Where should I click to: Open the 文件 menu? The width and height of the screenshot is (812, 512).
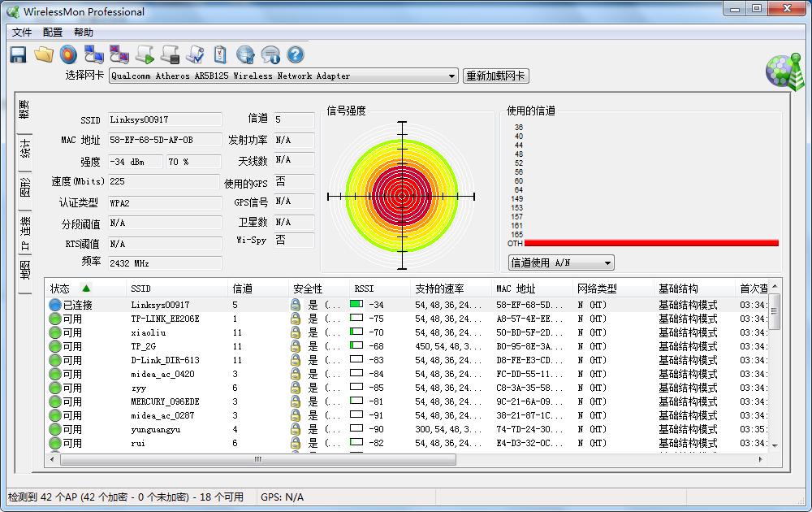[x=22, y=33]
